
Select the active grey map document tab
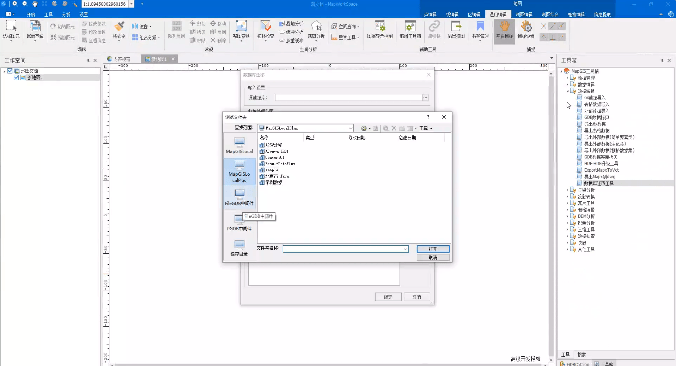click(x=159, y=59)
